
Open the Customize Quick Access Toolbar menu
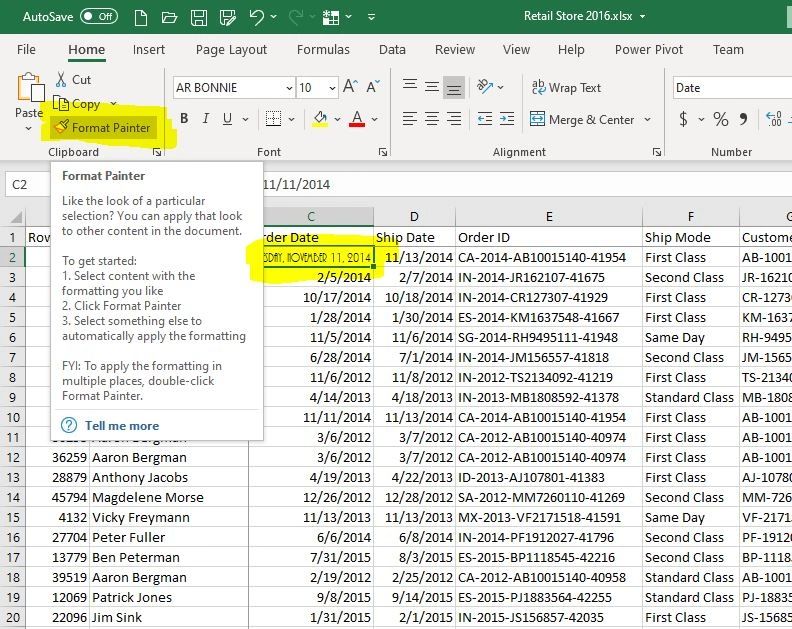(371, 17)
